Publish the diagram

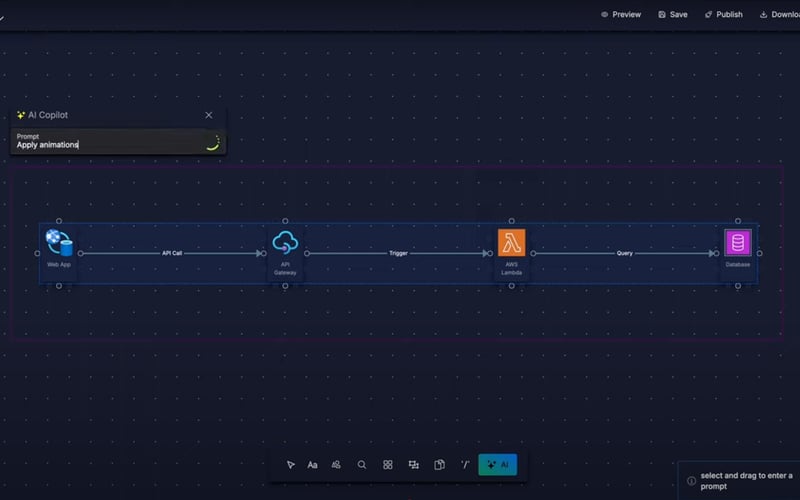tap(723, 14)
